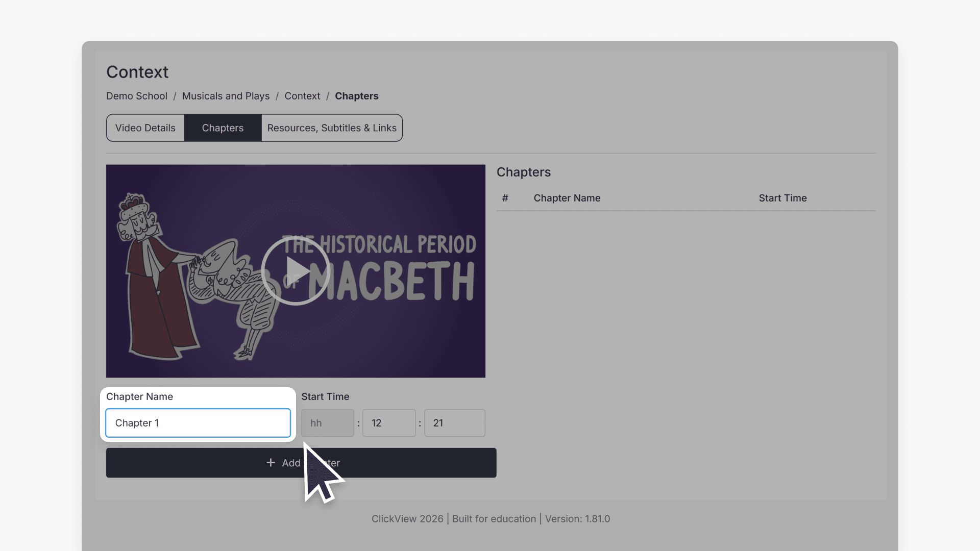
Task: Switch to Resources, Subtitles & Links tab
Action: tap(332, 128)
